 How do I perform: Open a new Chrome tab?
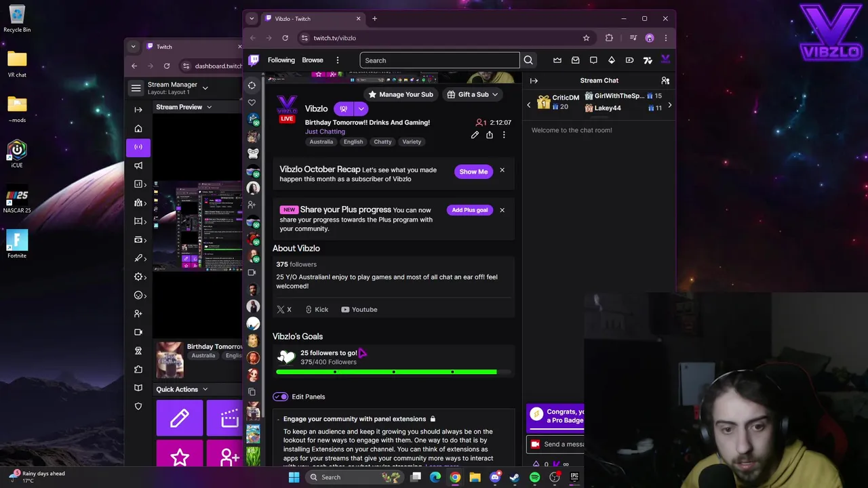click(x=375, y=18)
